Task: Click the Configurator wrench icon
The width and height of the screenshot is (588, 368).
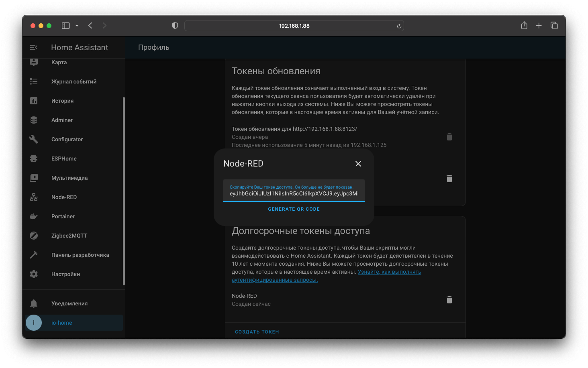Action: coord(34,139)
